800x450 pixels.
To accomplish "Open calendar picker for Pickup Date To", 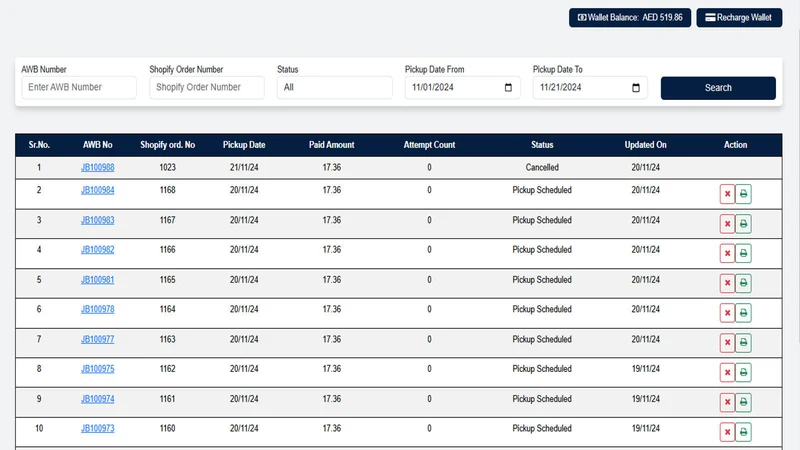I will [x=636, y=88].
